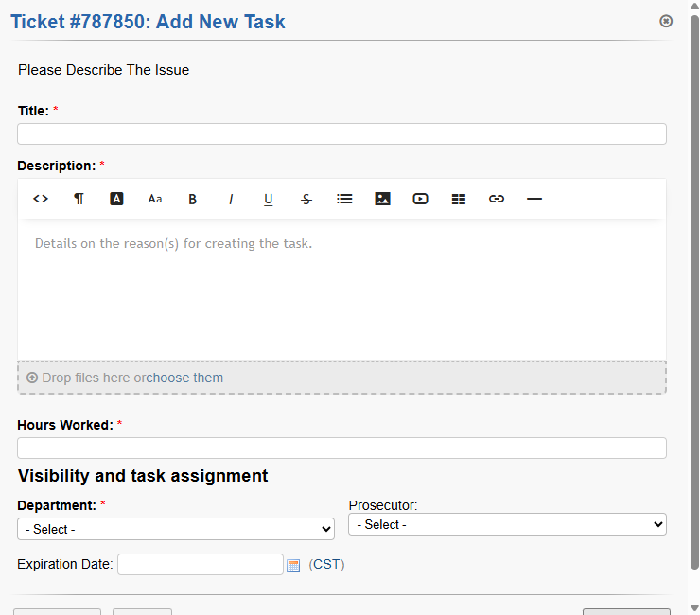
Task: Toggle italic formatting
Action: click(x=231, y=199)
